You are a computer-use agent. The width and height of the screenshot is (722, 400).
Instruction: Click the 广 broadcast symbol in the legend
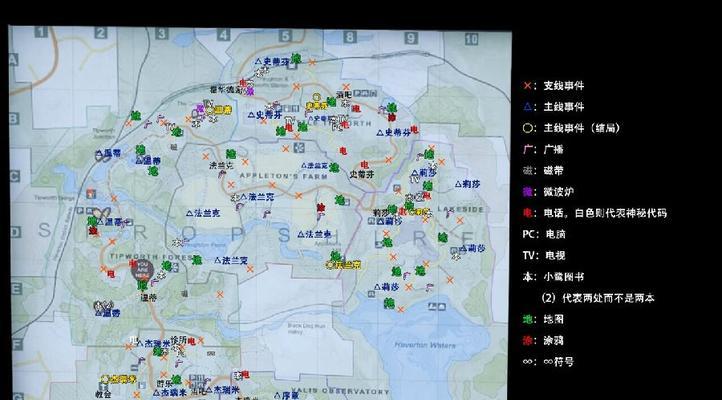(527, 150)
